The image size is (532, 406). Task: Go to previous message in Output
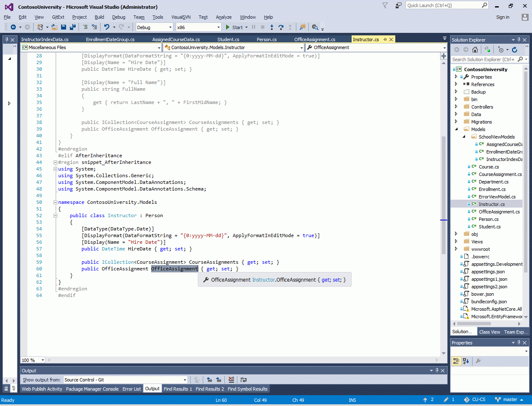click(209, 380)
